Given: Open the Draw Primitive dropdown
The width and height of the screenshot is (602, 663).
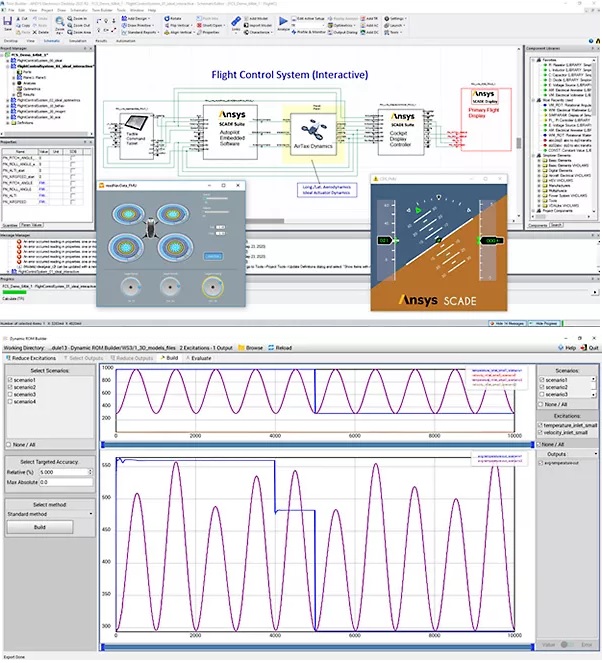Looking at the screenshot, I should [x=137, y=25].
